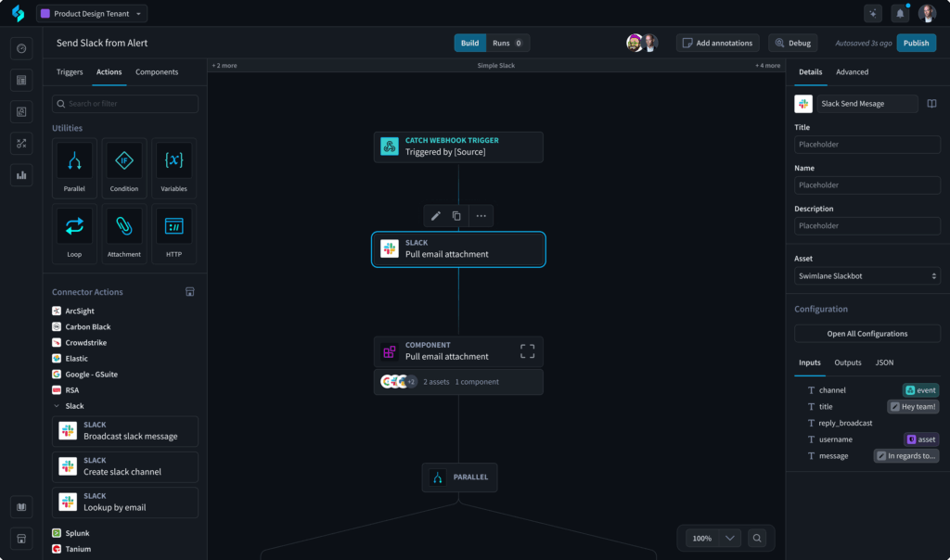950x560 pixels.
Task: Collapse the Slack connector group
Action: click(57, 406)
